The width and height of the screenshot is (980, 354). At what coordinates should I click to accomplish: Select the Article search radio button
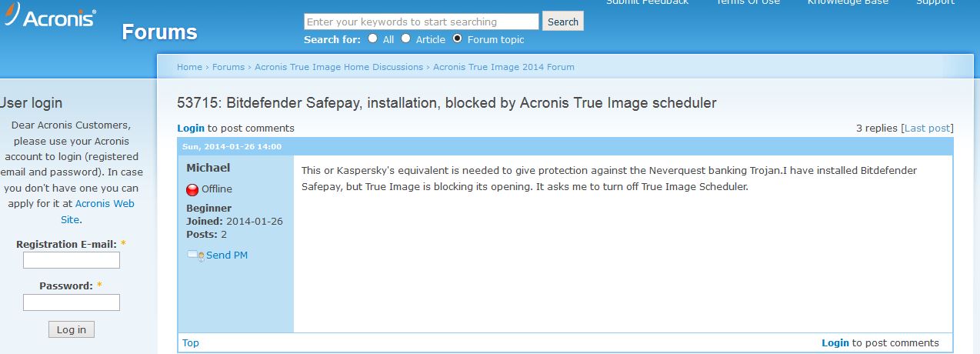pyautogui.click(x=405, y=38)
